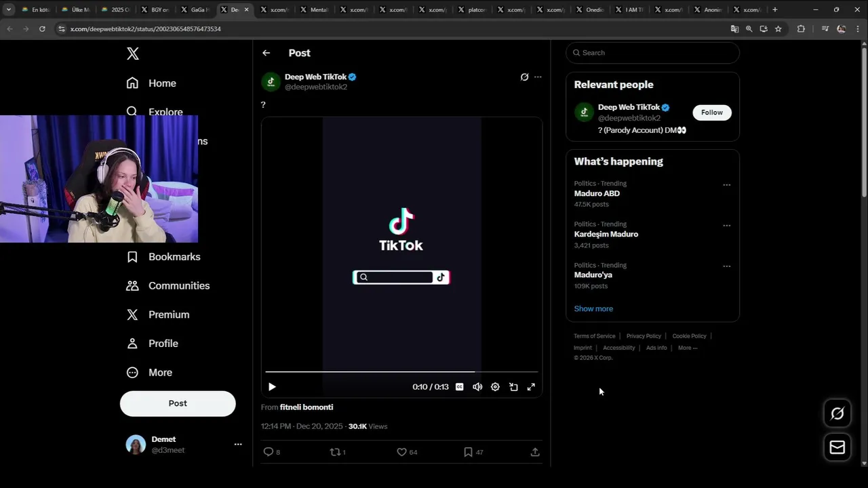The image size is (868, 488).
Task: Open the post's three-dot options menu
Action: 538,77
